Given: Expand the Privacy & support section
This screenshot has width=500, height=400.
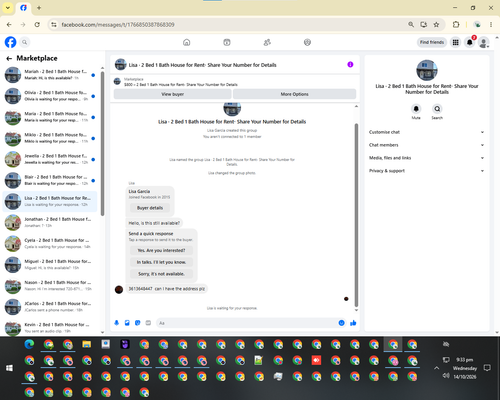Looking at the screenshot, I should [426, 171].
